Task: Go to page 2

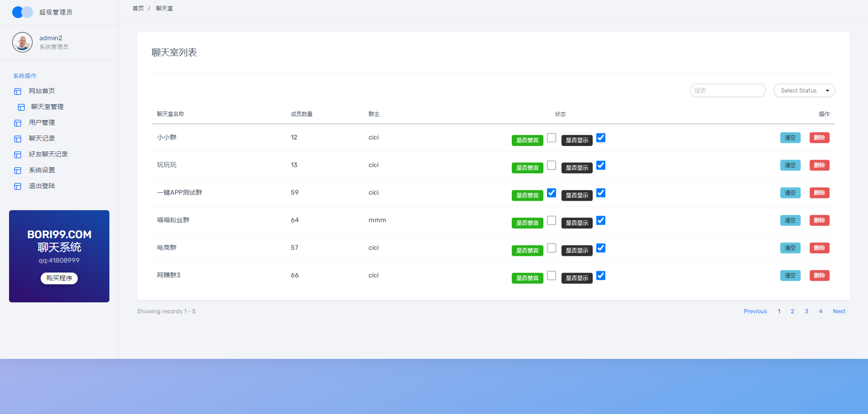Action: point(793,311)
